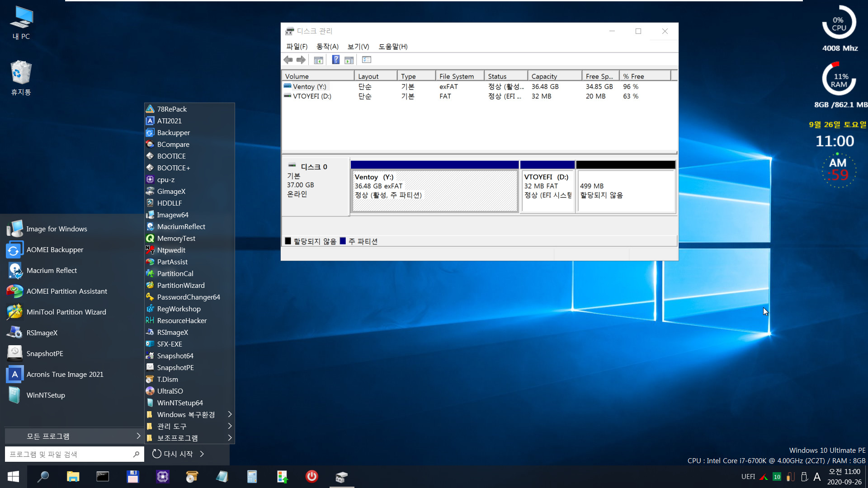Expand the 관리 도구 folder submenu
The height and width of the screenshot is (488, 868).
[189, 426]
